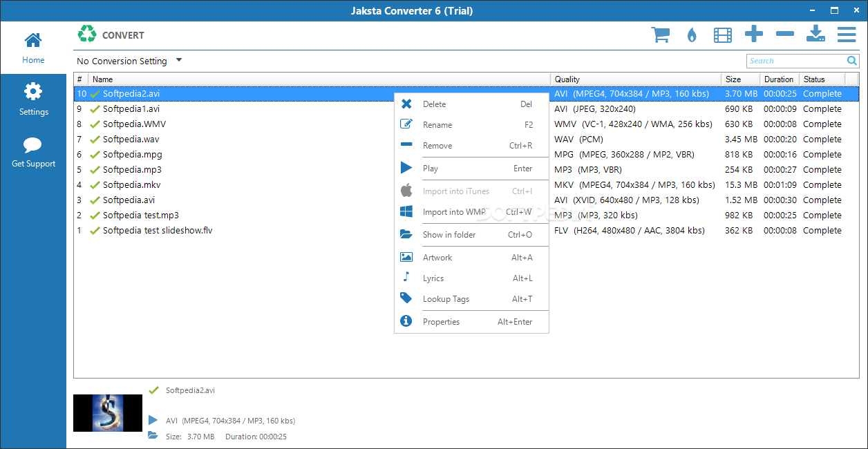Image resolution: width=868 pixels, height=449 pixels.
Task: Select Softpedia test slideshow.flv row
Action: [x=466, y=231]
